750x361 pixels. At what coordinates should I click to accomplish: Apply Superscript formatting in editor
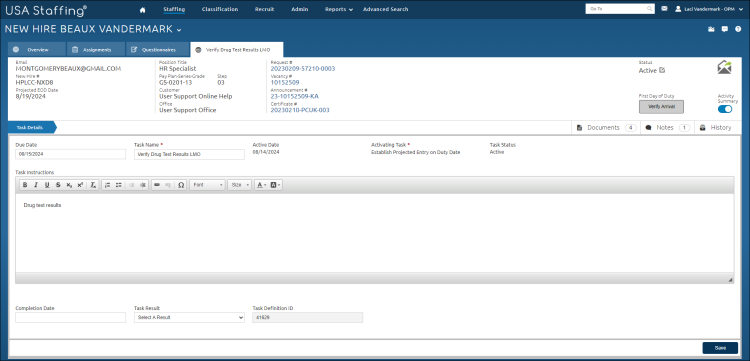(80, 185)
